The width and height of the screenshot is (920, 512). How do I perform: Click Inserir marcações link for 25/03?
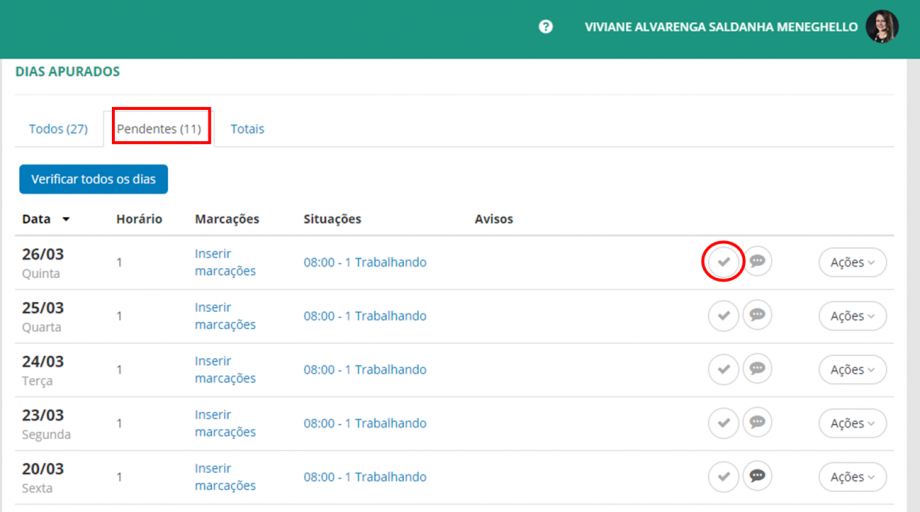[x=225, y=316]
